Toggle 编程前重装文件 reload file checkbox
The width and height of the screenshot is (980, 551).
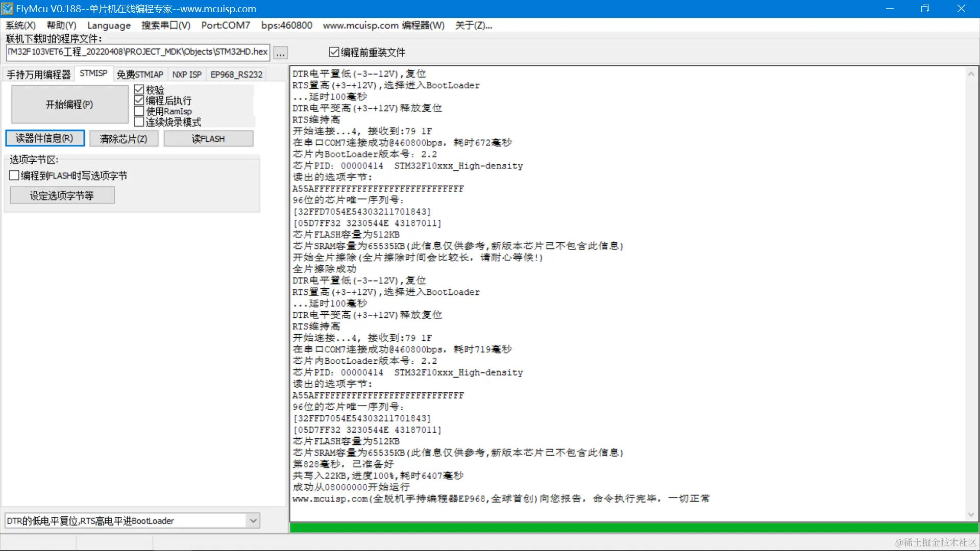(334, 52)
